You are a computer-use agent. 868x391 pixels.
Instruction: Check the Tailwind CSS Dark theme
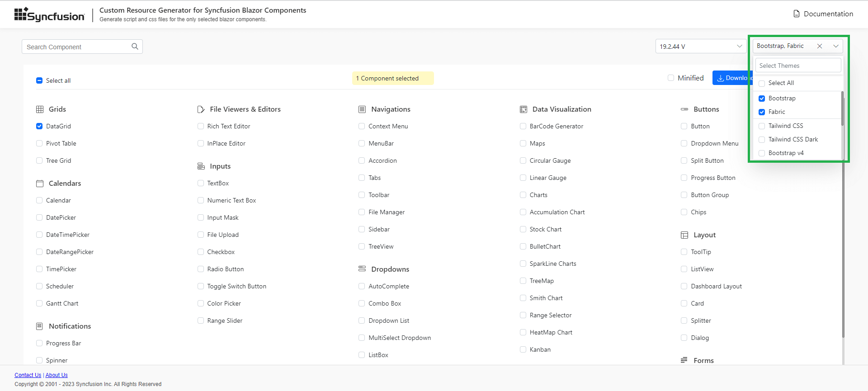point(762,140)
